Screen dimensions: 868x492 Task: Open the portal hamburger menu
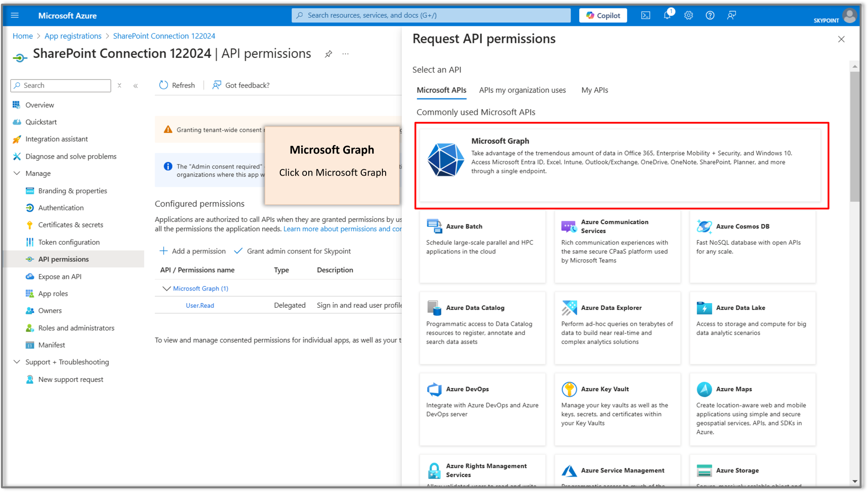[x=15, y=15]
